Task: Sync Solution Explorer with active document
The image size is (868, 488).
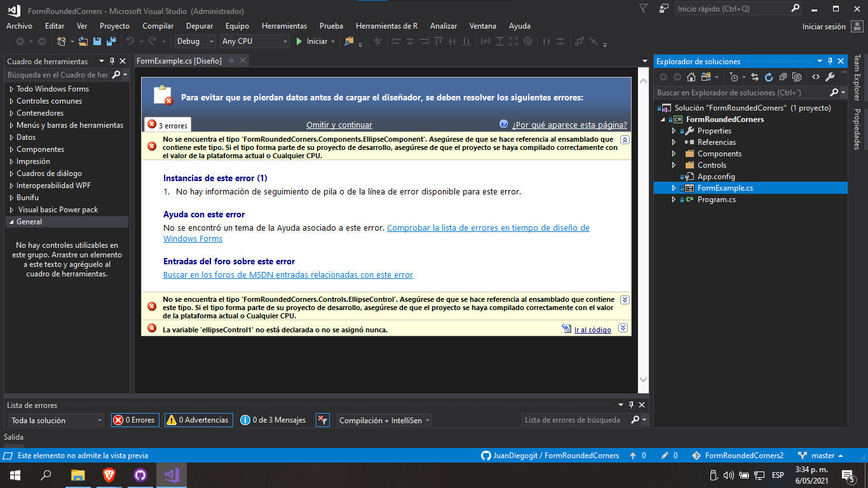Action: click(x=755, y=77)
